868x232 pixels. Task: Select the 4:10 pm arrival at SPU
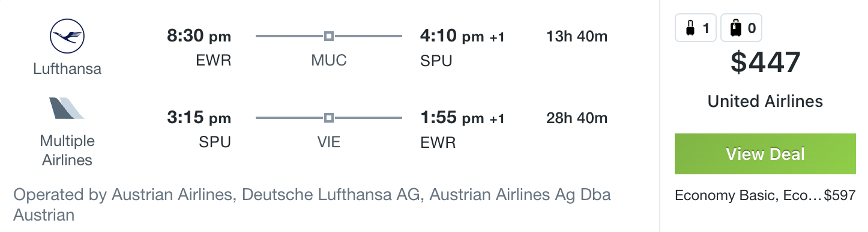462,37
